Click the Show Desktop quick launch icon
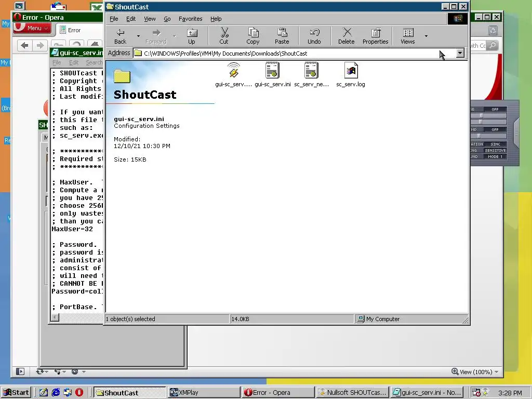Viewport: 532px width, 399px height. (x=44, y=393)
